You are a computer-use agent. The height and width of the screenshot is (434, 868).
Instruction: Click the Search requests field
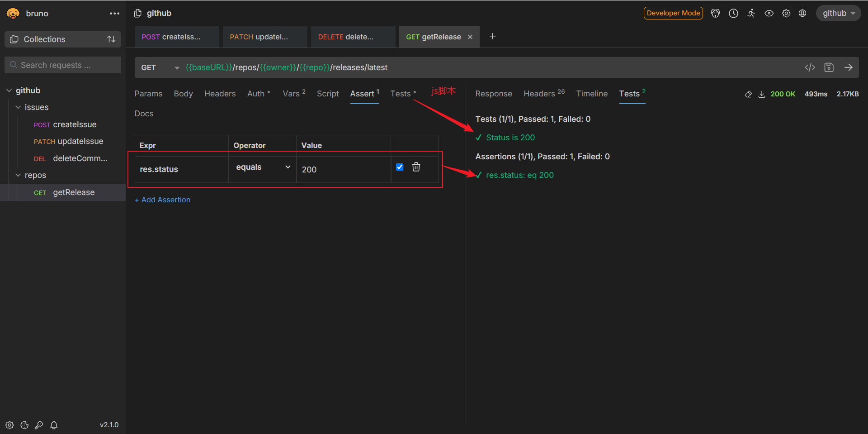tap(63, 65)
